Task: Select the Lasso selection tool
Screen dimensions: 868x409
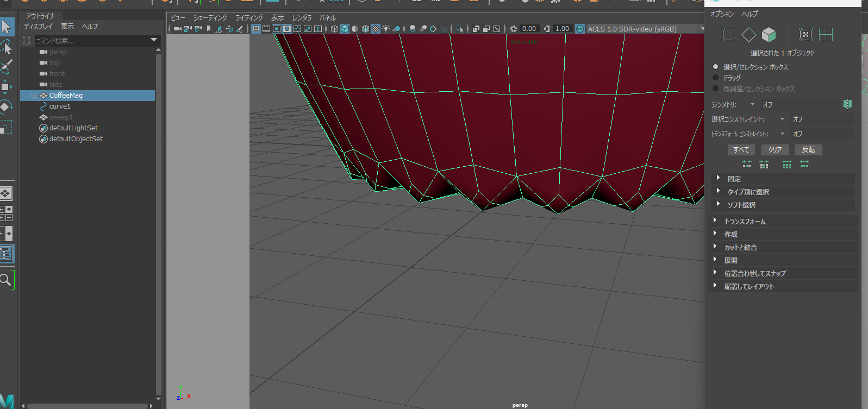Action: pos(7,47)
